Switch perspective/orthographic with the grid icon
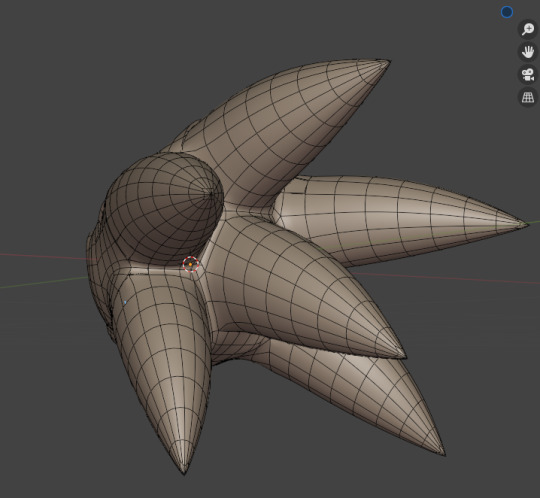Image resolution: width=540 pixels, height=498 pixels. click(x=528, y=97)
